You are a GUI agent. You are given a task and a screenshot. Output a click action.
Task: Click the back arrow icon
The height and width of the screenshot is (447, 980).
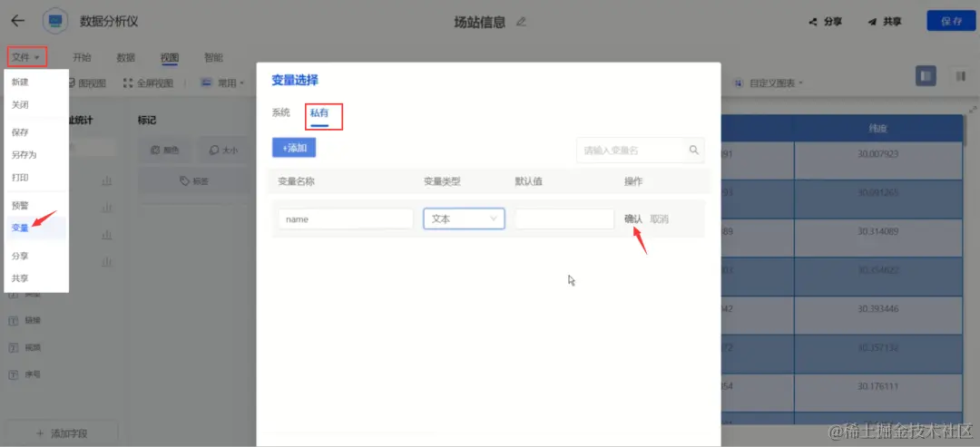[x=17, y=21]
